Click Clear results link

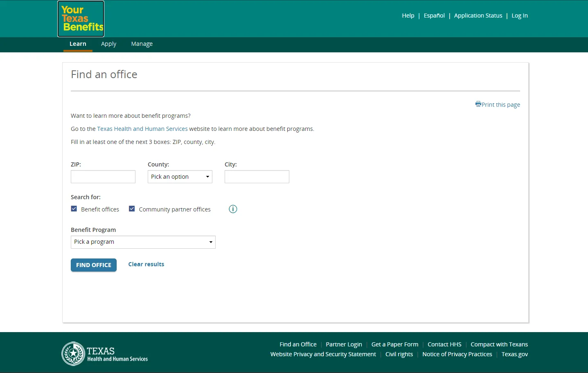[x=146, y=264]
